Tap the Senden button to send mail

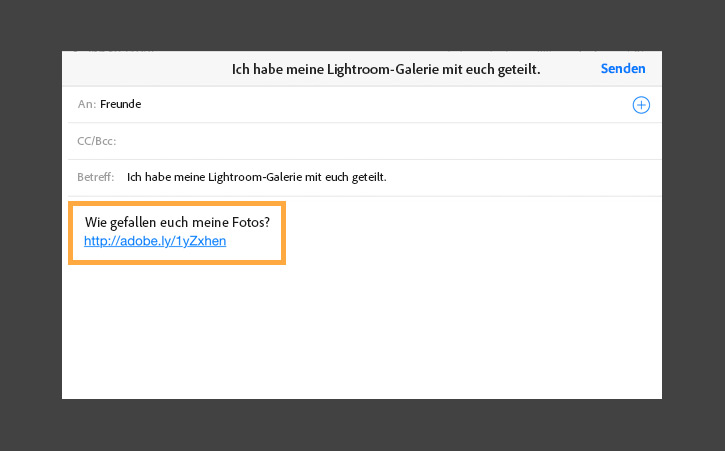[623, 69]
